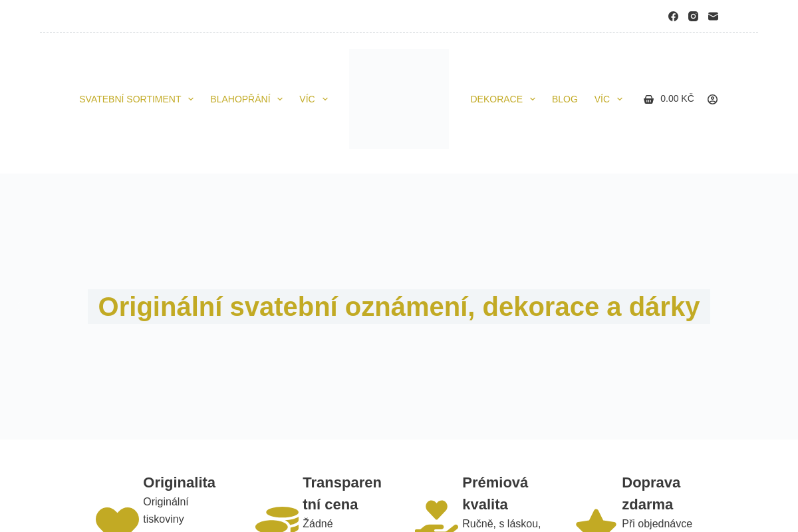The height and width of the screenshot is (532, 798).
Task: Click the Transparentní cena heading
Action: tap(342, 493)
